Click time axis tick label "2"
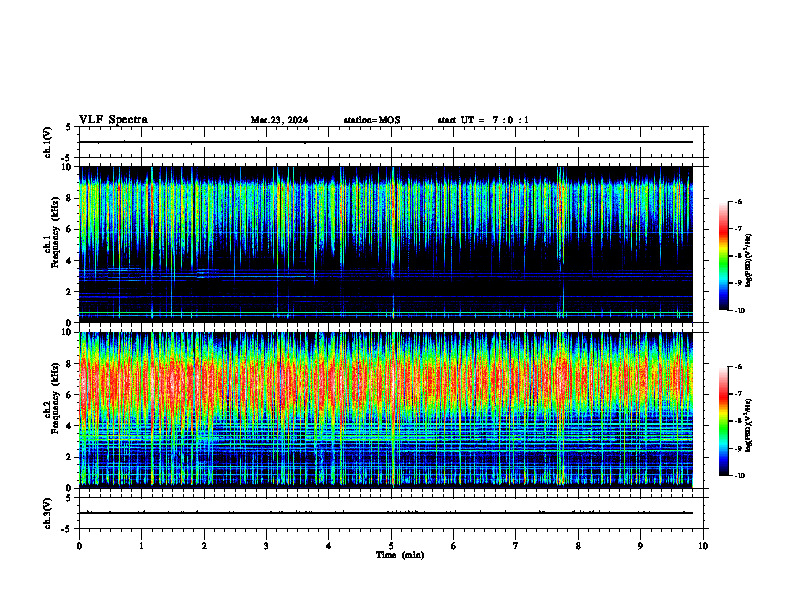792x612 pixels. click(x=204, y=546)
